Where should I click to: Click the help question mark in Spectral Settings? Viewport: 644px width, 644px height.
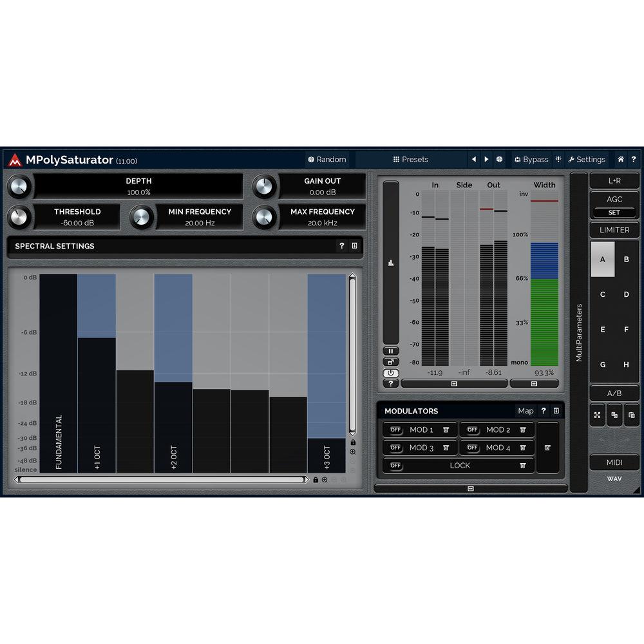tap(341, 246)
